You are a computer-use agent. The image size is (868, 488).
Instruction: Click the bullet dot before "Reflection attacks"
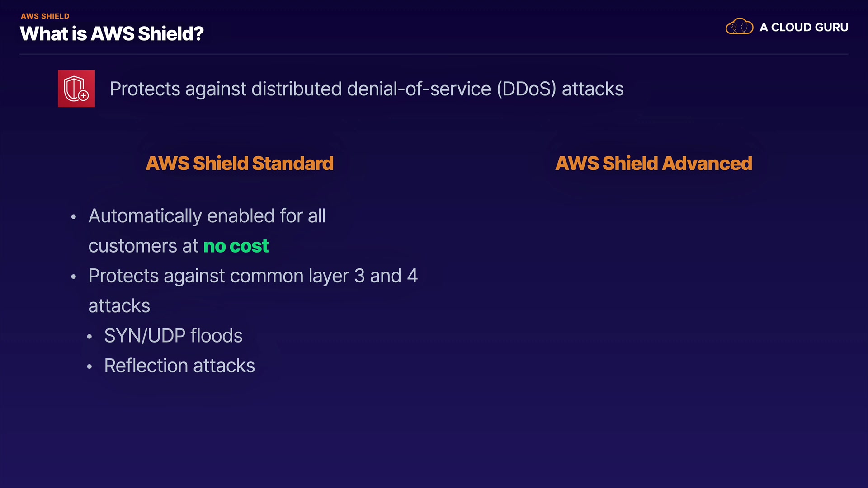pyautogui.click(x=90, y=366)
